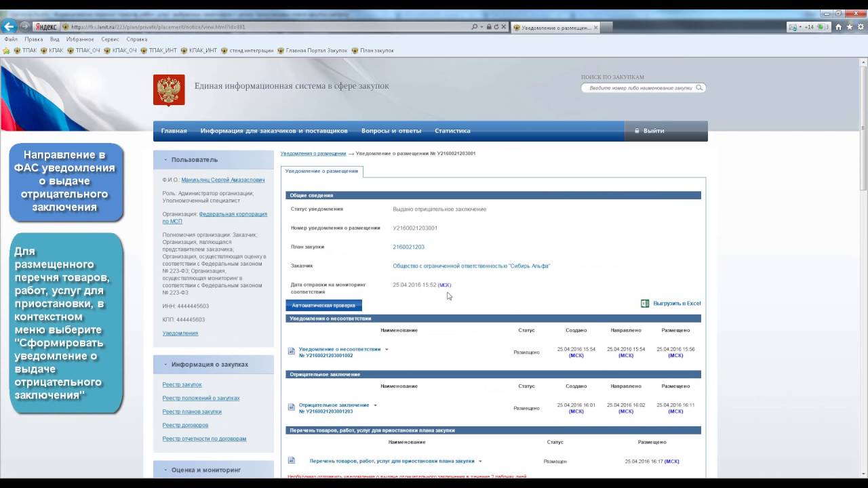Click the stop loading X in address bar
Viewport: 868px width, 488px height.
tap(504, 27)
